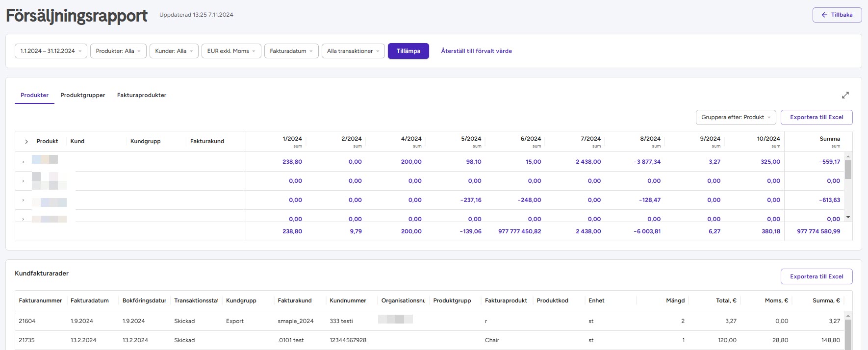Image resolution: width=868 pixels, height=350 pixels.
Task: Open the Fakturadatum dropdown
Action: point(291,51)
